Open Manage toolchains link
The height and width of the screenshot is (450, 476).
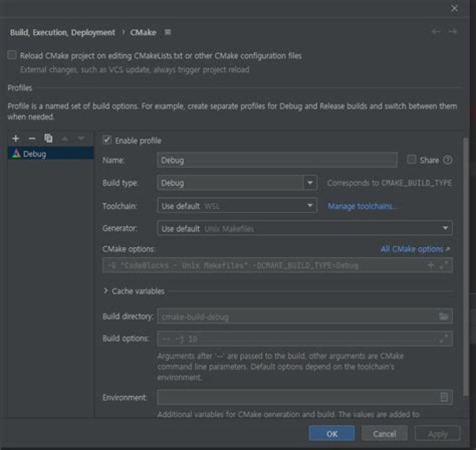[362, 206]
